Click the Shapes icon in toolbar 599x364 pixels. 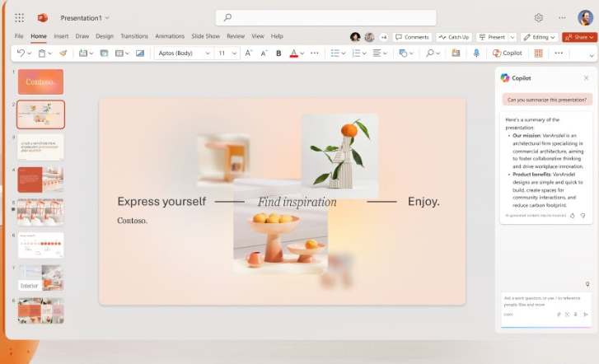403,53
